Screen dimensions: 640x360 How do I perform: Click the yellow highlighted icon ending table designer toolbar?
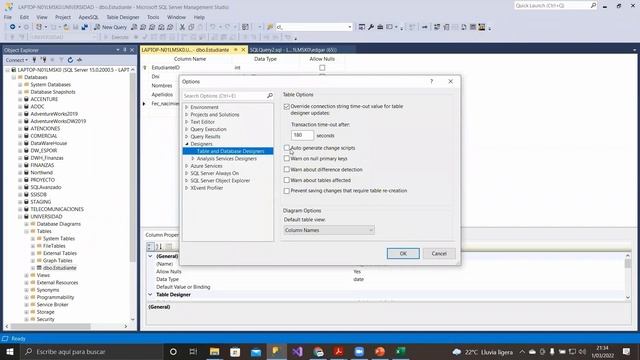pos(482,27)
